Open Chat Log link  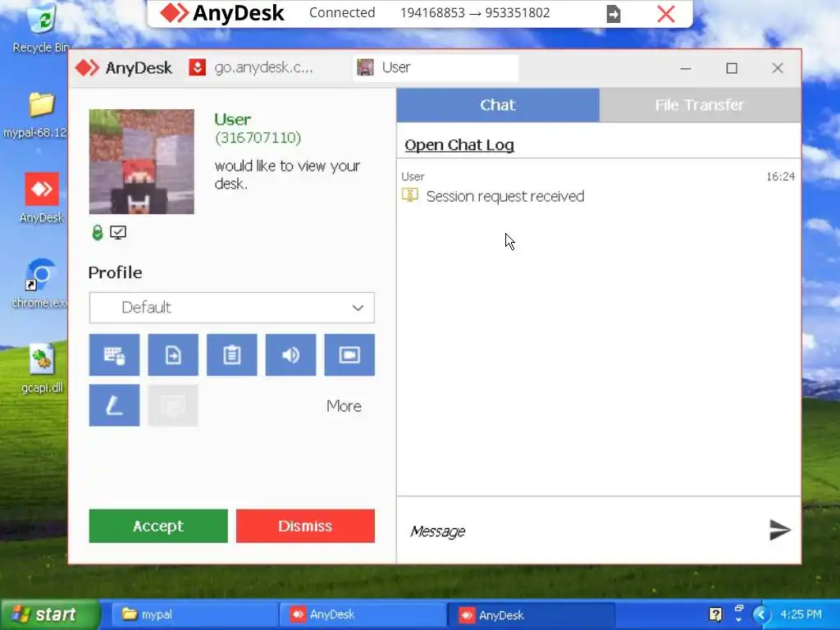pyautogui.click(x=459, y=145)
